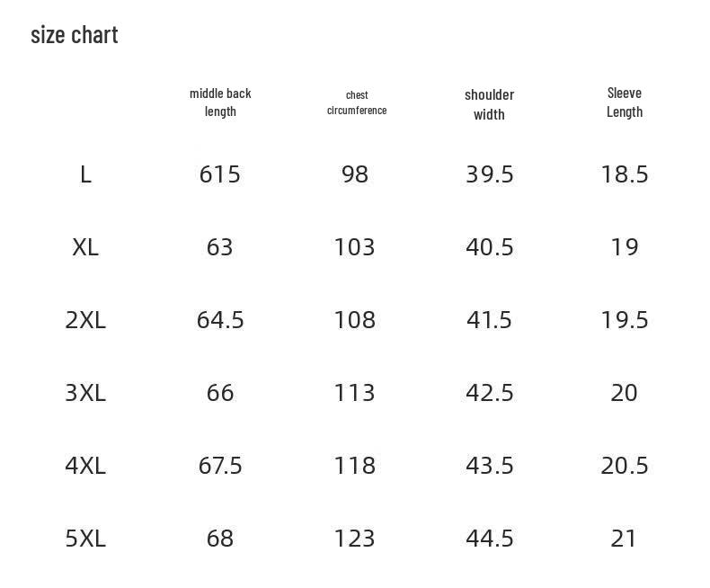This screenshot has height=588, width=710.
Task: Select the 67.5 back length value
Action: [x=220, y=466]
